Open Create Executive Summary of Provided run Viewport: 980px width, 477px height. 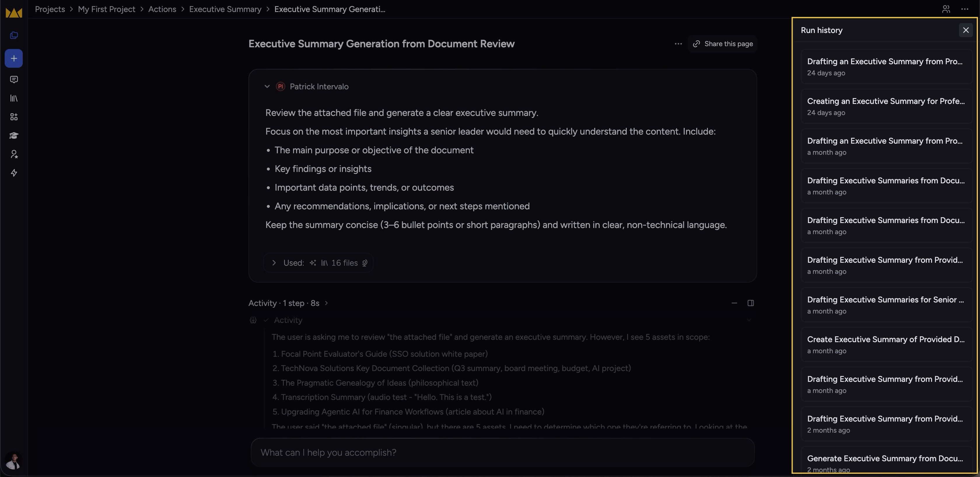pyautogui.click(x=886, y=344)
